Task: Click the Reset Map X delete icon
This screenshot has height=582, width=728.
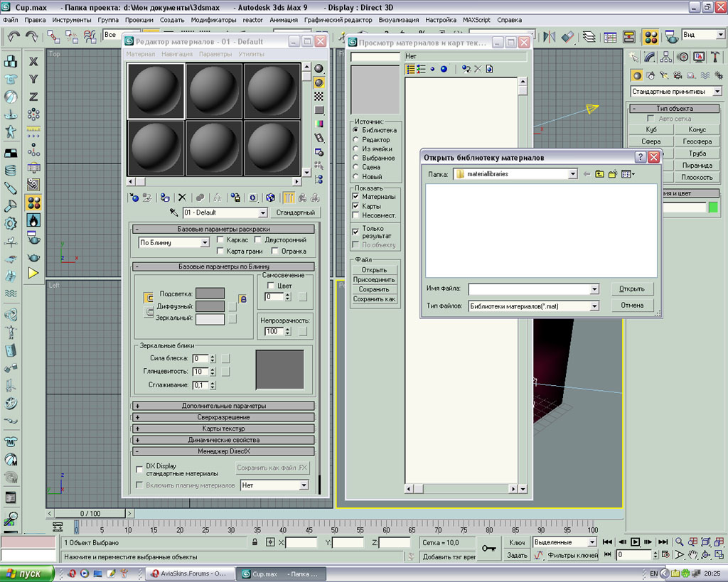Action: coord(182,198)
